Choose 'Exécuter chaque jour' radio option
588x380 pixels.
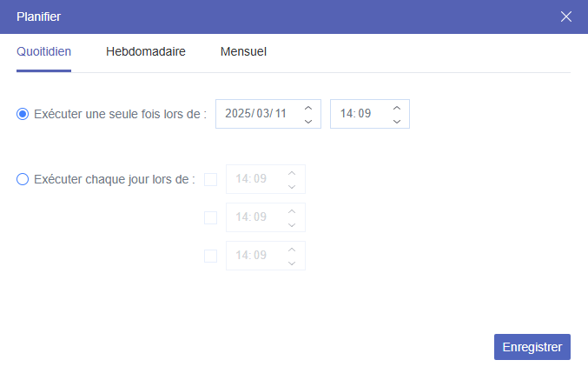click(x=23, y=180)
